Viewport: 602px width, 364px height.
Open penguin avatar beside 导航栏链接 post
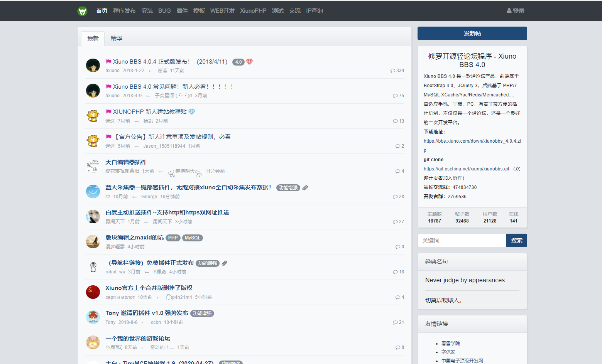click(93, 267)
